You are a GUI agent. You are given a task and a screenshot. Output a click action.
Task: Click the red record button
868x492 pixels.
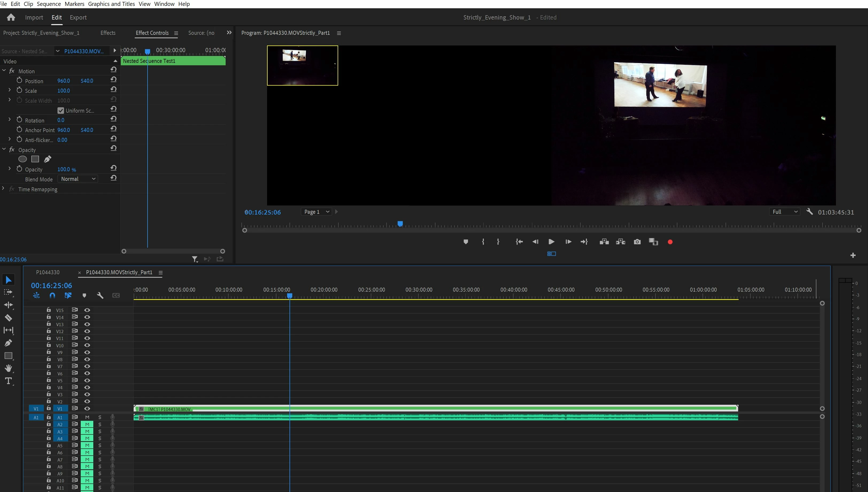pyautogui.click(x=670, y=242)
